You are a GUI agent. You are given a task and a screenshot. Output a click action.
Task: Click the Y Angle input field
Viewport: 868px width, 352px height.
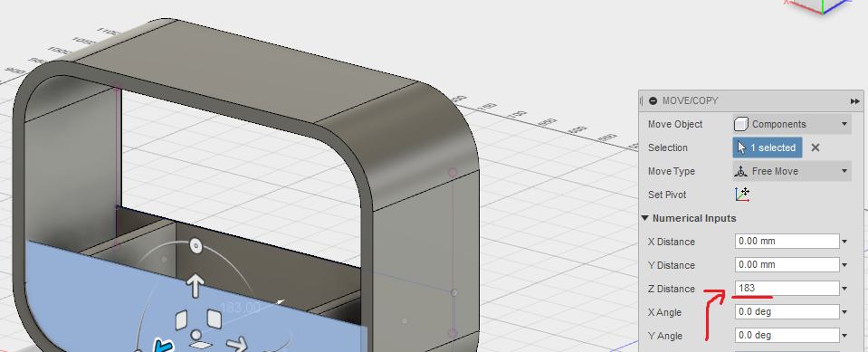coord(787,335)
